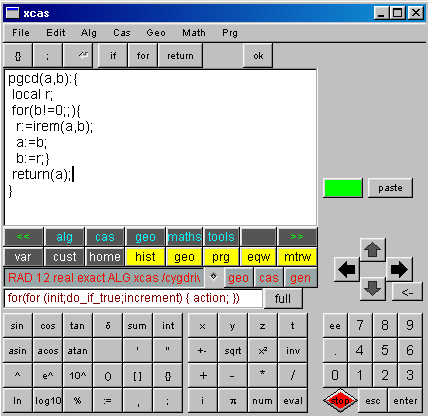Show previous menu page with << button
The height and width of the screenshot is (416, 428).
point(23,237)
